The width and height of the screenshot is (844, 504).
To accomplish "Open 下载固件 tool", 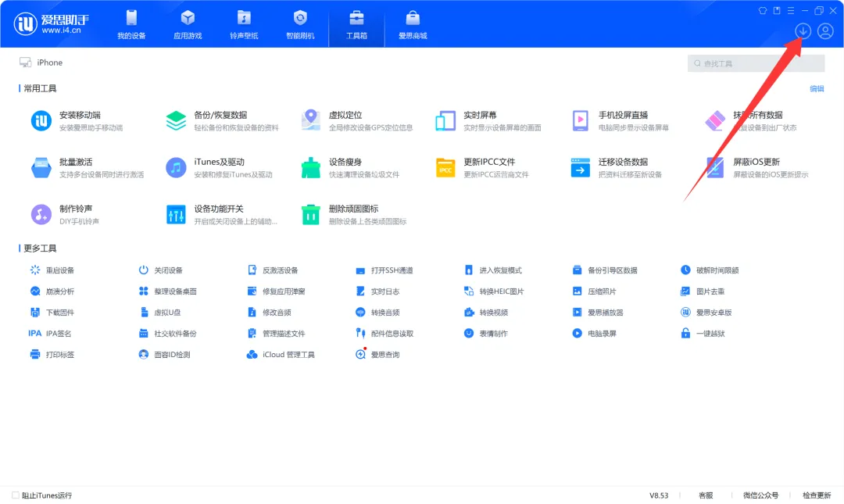I will [52, 313].
